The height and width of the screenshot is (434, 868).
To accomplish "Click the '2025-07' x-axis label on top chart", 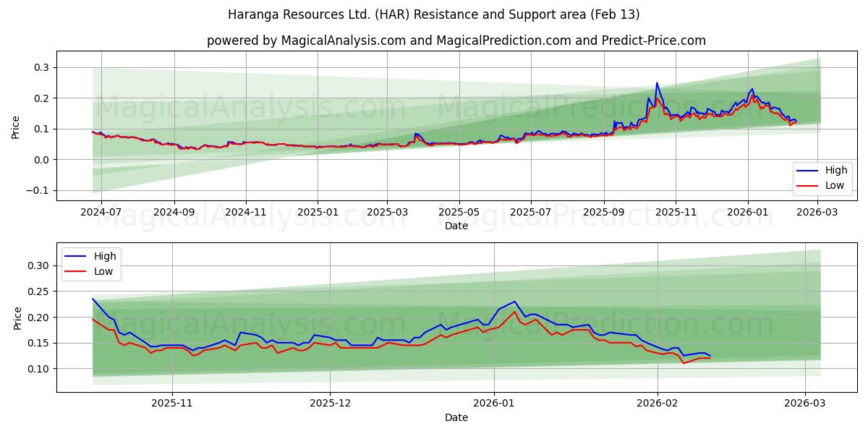I will (x=531, y=212).
